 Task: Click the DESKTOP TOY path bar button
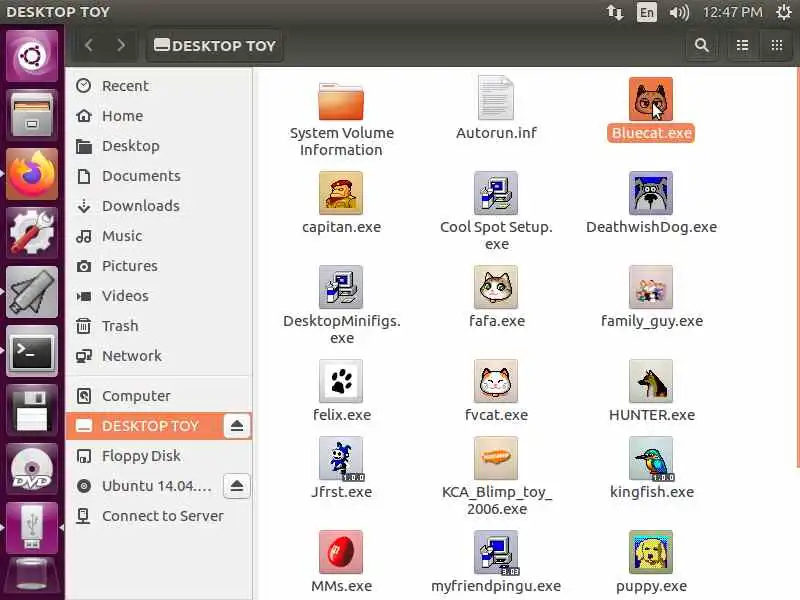tap(214, 45)
